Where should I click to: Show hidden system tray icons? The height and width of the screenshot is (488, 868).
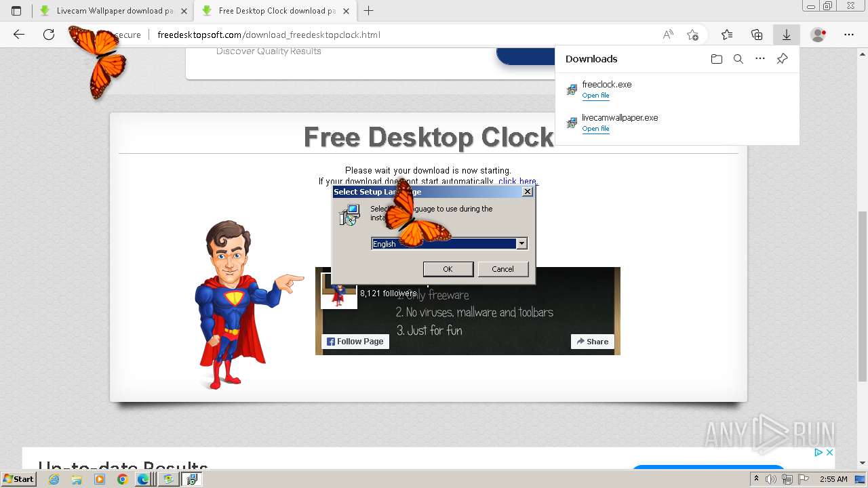coord(757,479)
